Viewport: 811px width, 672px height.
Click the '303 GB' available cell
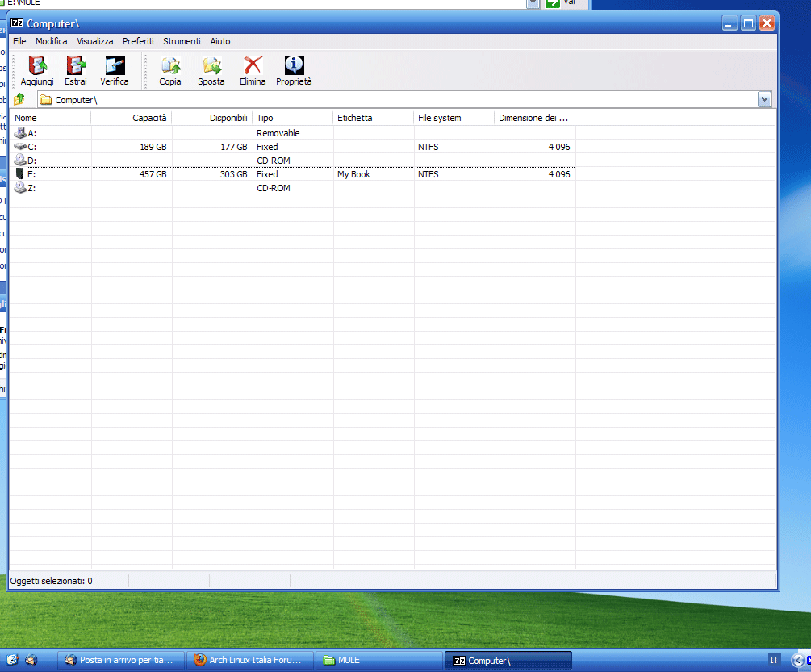[234, 174]
